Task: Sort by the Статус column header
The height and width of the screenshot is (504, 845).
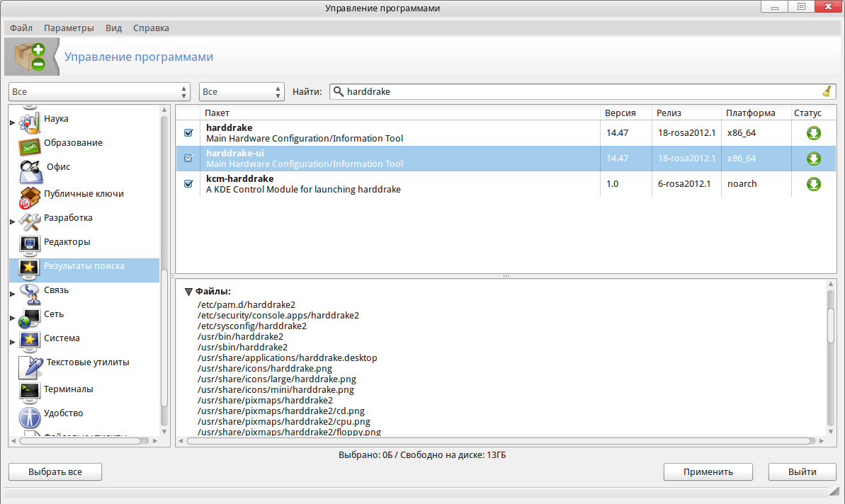Action: (814, 113)
